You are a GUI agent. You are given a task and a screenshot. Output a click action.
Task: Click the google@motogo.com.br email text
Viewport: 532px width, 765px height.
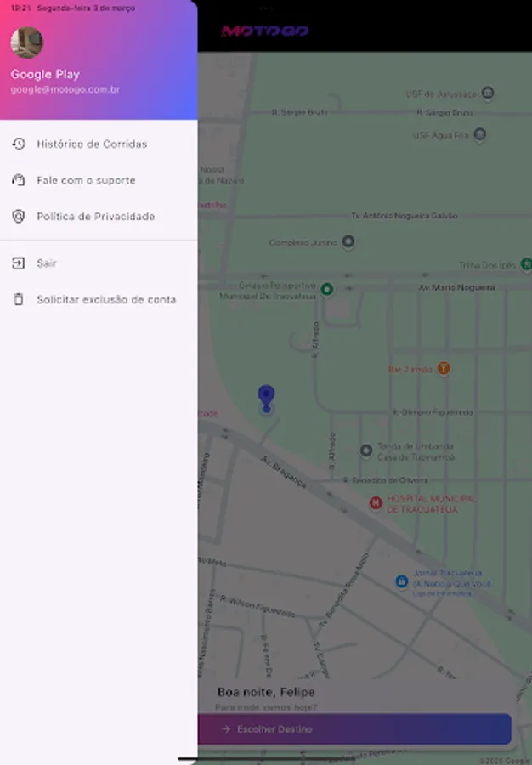point(65,90)
